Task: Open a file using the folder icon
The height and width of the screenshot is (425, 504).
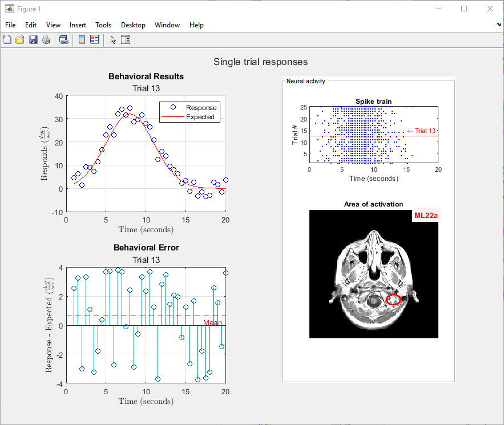Action: click(x=20, y=39)
